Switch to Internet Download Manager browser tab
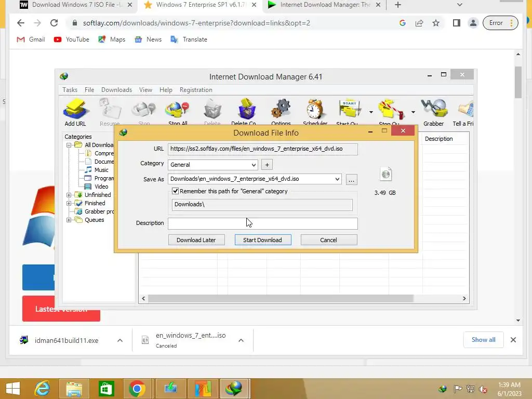 point(324,5)
